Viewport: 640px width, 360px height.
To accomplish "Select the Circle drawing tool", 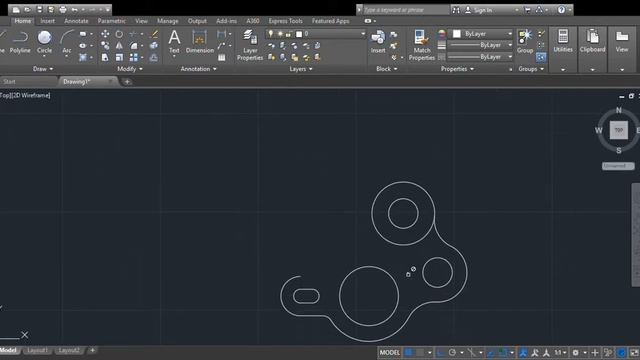I will tap(44, 42).
